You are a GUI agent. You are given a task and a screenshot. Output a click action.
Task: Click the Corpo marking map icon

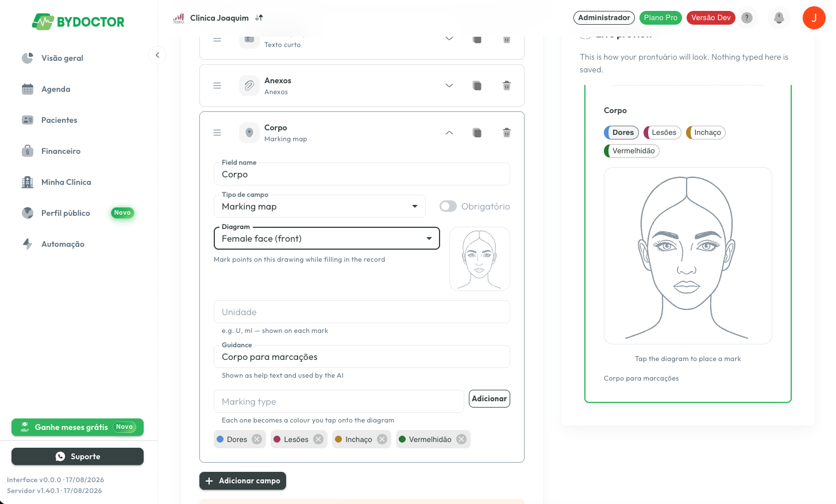click(249, 133)
